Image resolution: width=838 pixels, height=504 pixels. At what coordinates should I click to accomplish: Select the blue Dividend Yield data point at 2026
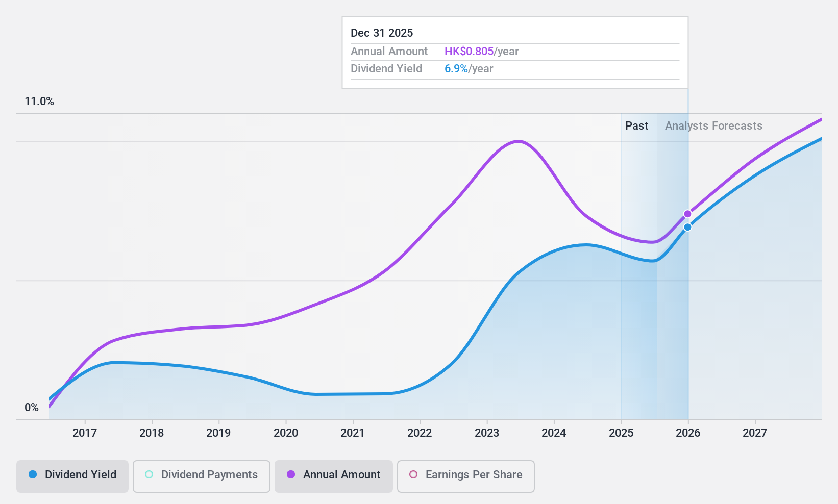point(687,227)
